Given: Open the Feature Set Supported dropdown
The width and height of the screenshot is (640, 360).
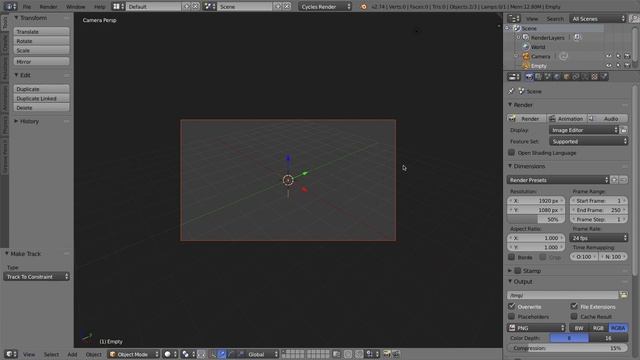Looking at the screenshot, I should tap(588, 141).
